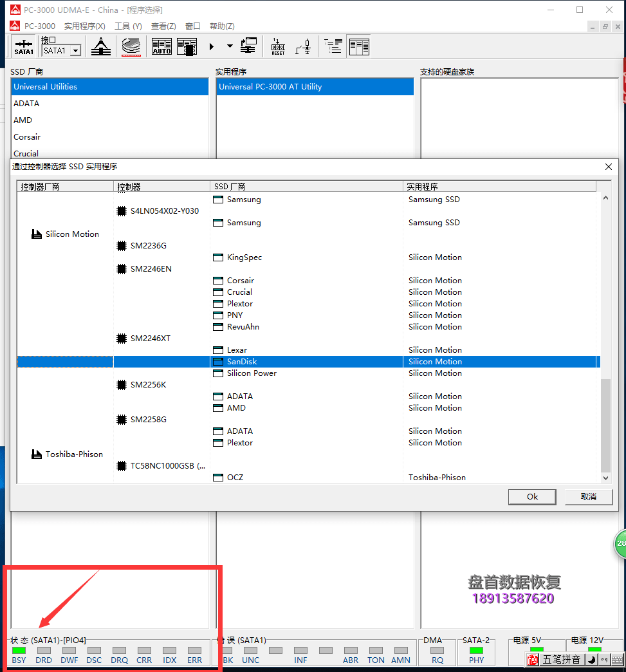Cancel the dialog with 取消 button
The width and height of the screenshot is (626, 672).
589,497
